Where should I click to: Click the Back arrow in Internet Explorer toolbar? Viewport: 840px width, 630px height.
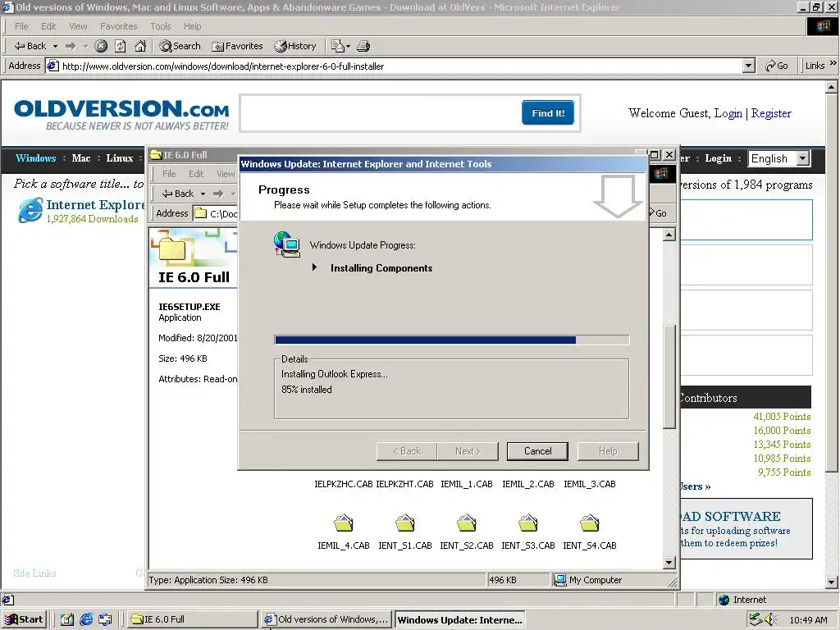point(30,46)
